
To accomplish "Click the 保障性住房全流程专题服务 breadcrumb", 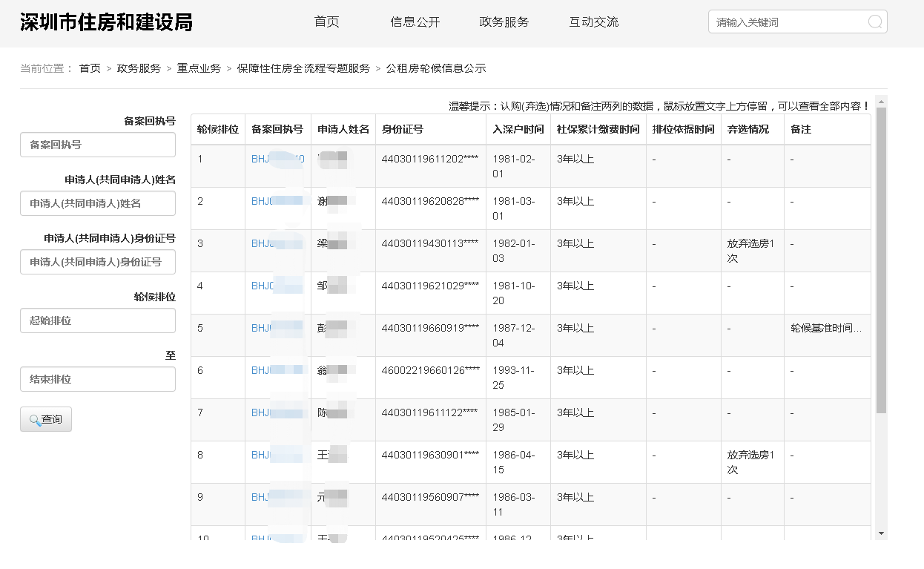I will click(x=303, y=68).
